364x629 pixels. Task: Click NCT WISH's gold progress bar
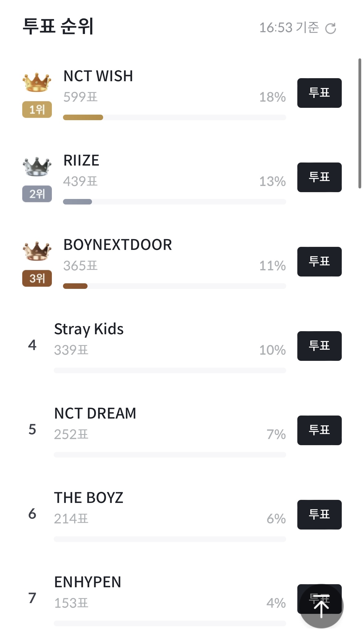click(83, 117)
